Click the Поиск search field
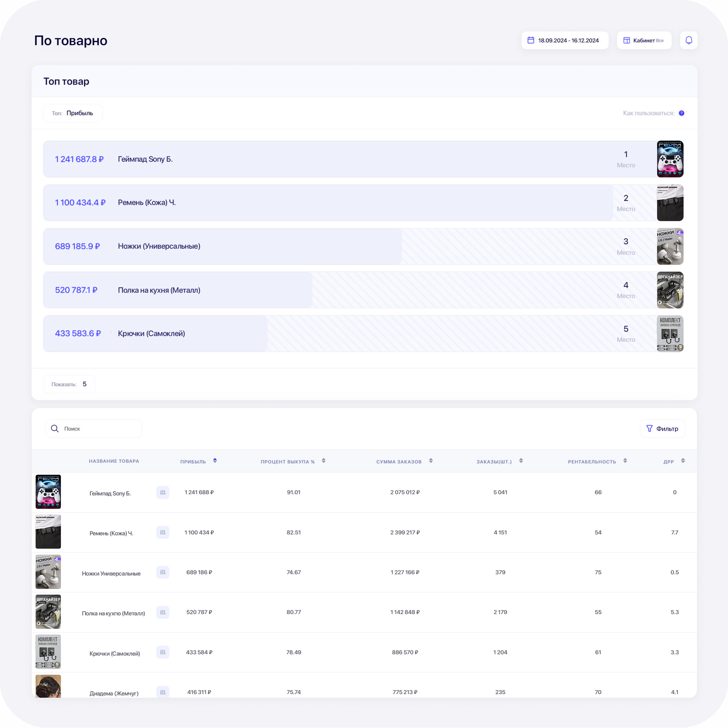Viewport: 728px width, 728px height. [93, 428]
